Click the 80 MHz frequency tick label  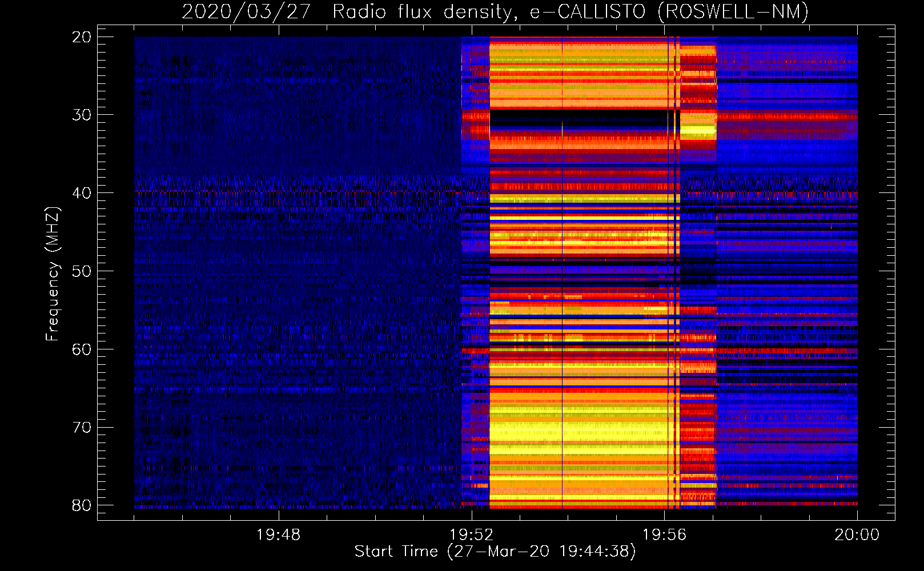(82, 505)
